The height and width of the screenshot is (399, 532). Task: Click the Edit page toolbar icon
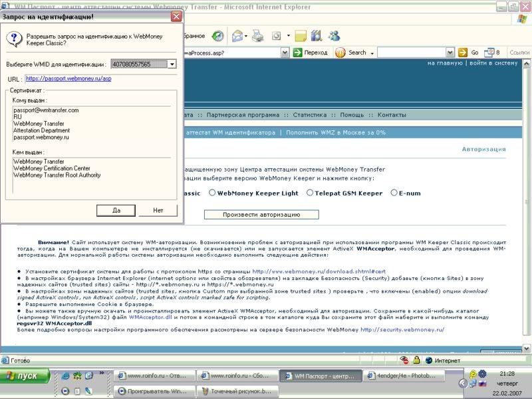click(277, 36)
